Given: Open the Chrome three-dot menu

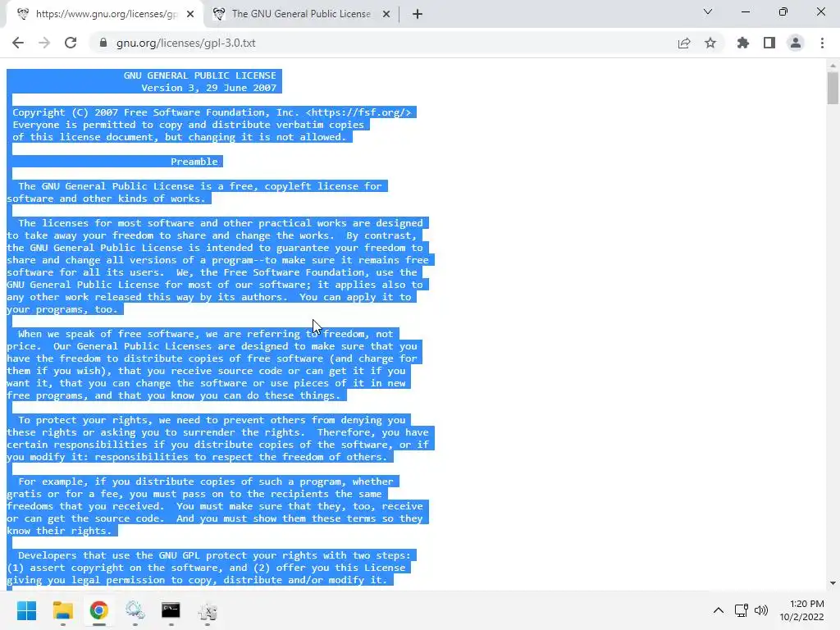Looking at the screenshot, I should pos(822,43).
